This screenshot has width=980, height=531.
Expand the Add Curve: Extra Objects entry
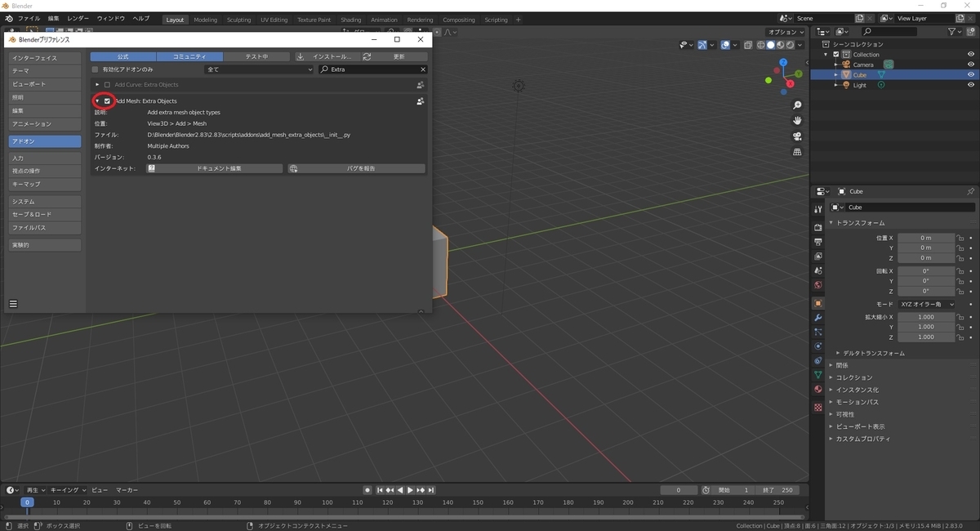[97, 85]
